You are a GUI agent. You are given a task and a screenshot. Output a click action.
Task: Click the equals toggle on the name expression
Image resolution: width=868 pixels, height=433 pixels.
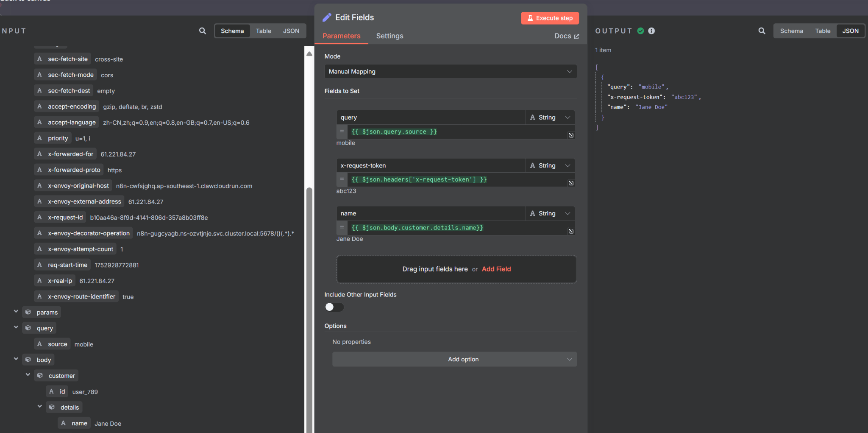click(x=342, y=228)
